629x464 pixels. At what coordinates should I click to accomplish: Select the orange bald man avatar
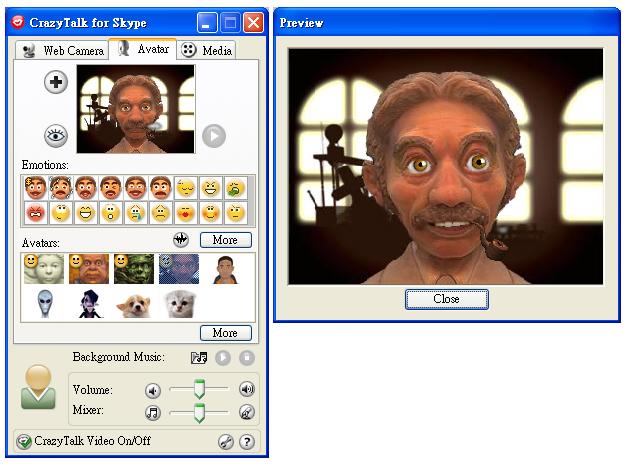click(x=89, y=269)
